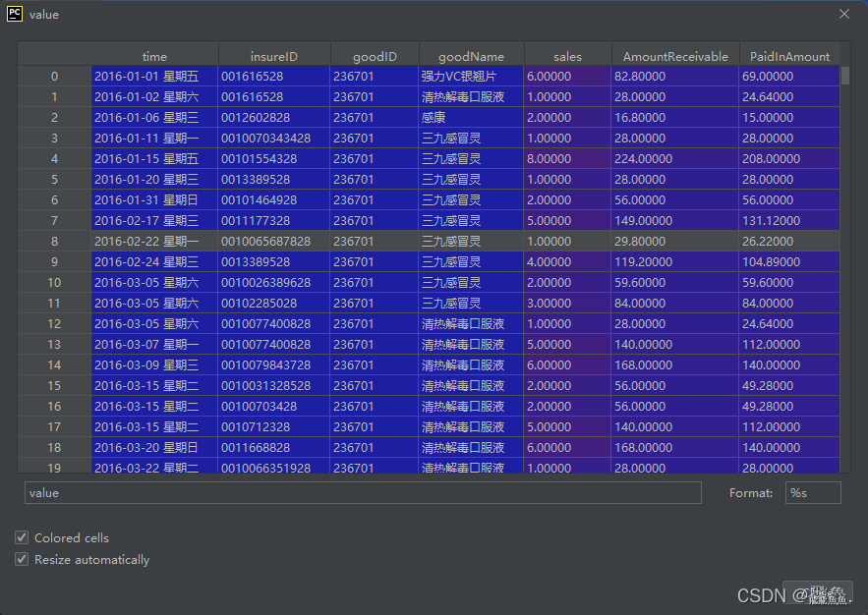Click the table's vertical scrollbar thumb
Viewport: 868px width, 615px height.
[x=844, y=76]
